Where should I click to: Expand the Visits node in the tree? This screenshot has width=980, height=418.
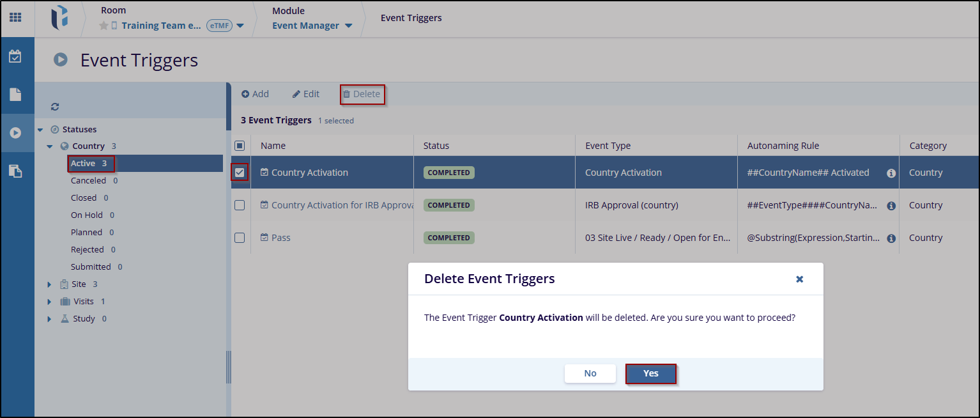50,302
